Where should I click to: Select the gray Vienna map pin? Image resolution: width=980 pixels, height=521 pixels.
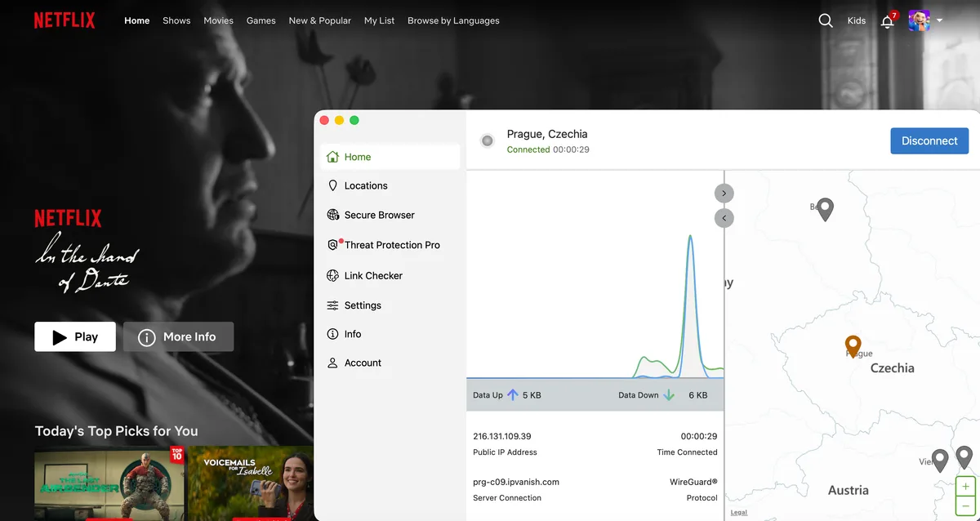point(940,460)
